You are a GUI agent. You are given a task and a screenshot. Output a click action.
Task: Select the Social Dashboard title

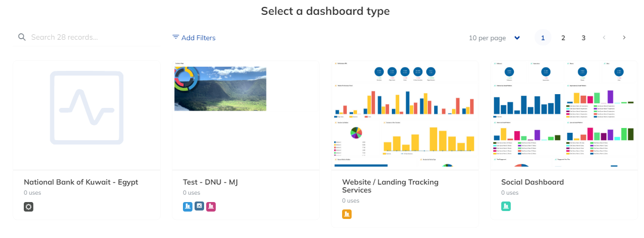532,182
